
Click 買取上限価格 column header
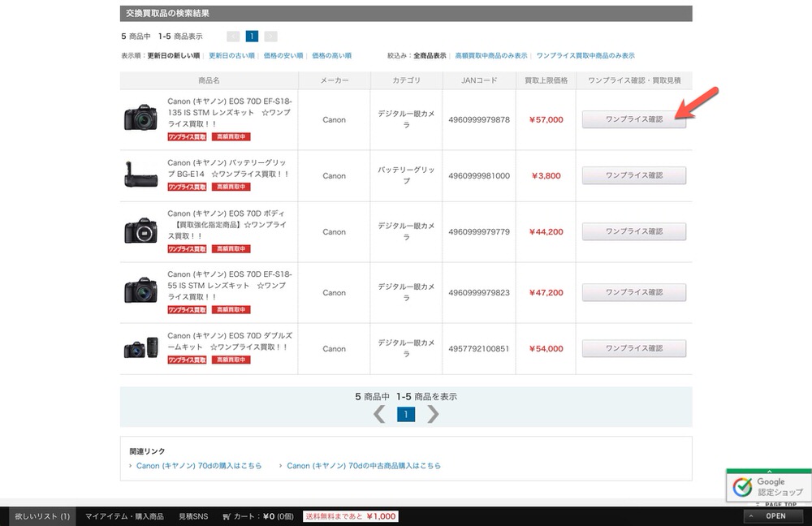[x=546, y=80]
